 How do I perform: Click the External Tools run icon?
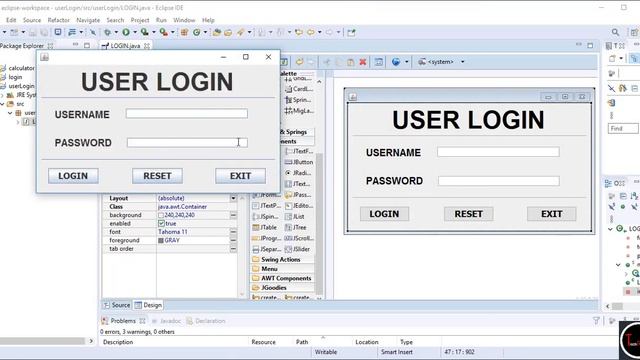point(163,32)
